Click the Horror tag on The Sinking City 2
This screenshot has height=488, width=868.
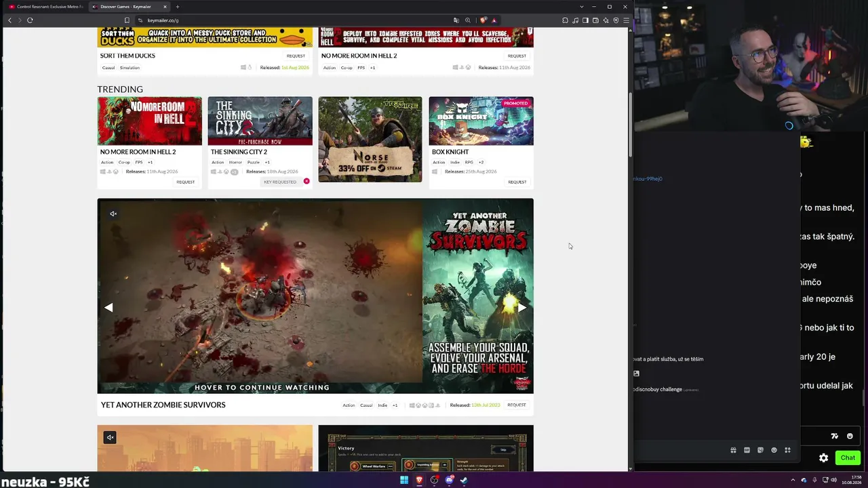pos(235,162)
